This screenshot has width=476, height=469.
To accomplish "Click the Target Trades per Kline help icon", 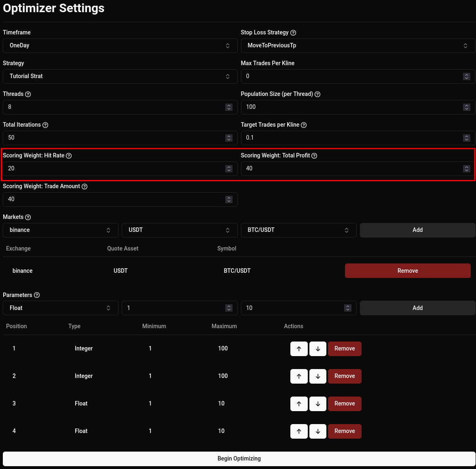I will pos(304,125).
